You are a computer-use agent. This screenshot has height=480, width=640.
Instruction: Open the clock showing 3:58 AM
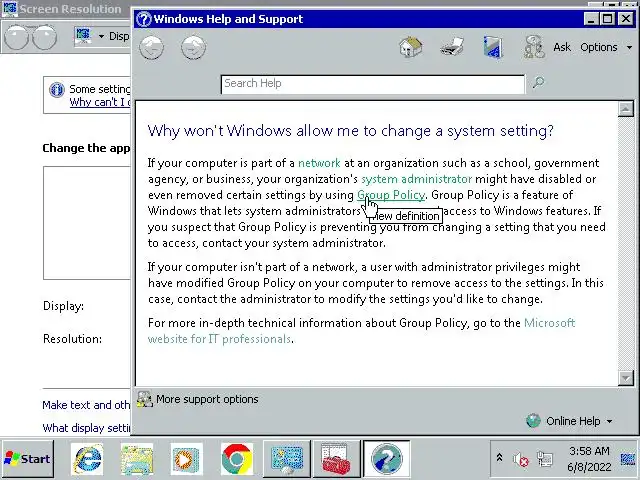(589, 459)
